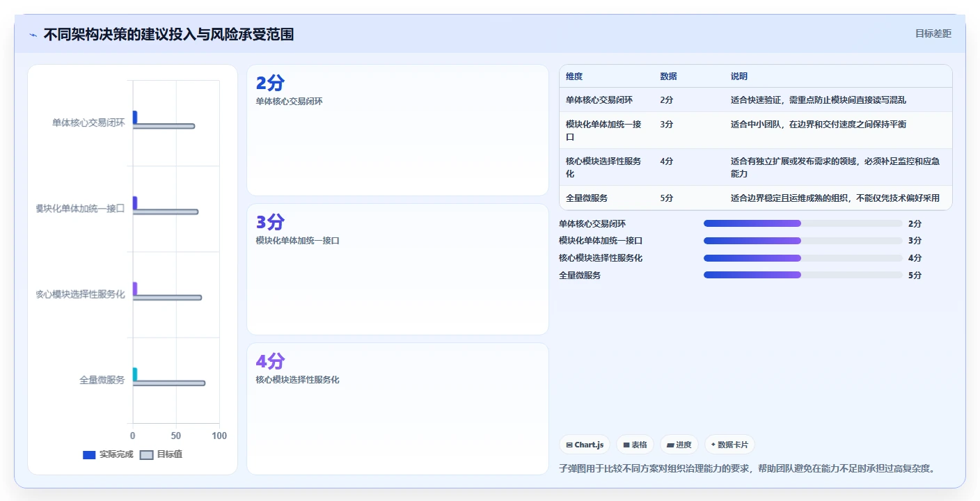The image size is (980, 501).
Task: Click the 维度 table column header
Action: click(574, 77)
